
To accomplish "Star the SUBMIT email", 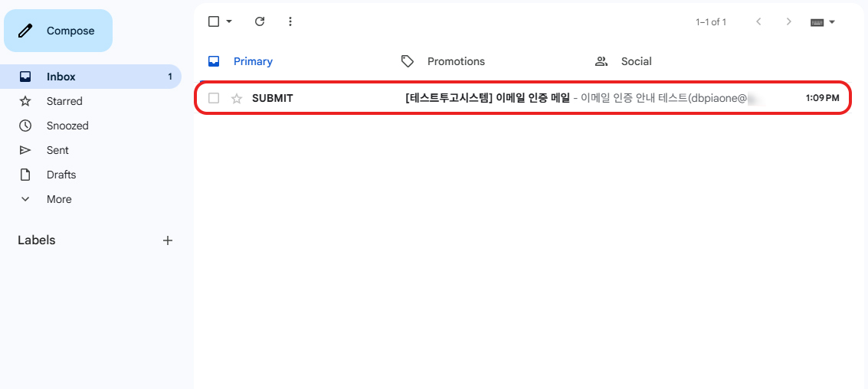I will point(237,99).
